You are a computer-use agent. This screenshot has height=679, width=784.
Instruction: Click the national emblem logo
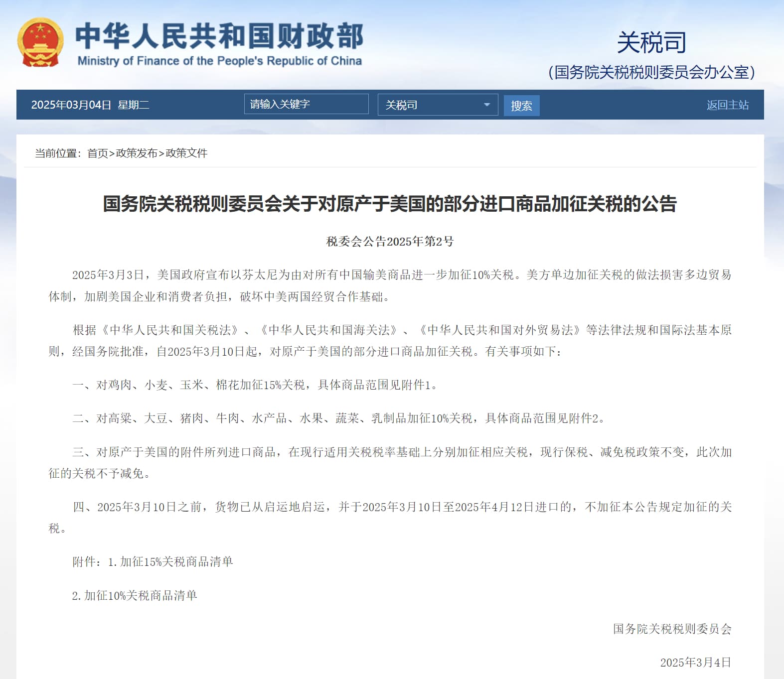[x=40, y=43]
